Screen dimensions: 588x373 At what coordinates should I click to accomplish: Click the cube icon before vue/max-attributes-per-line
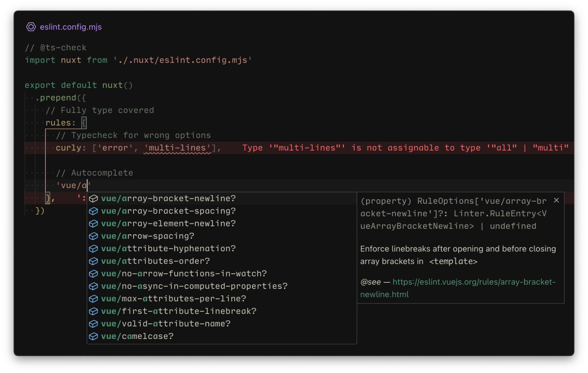[x=94, y=299]
